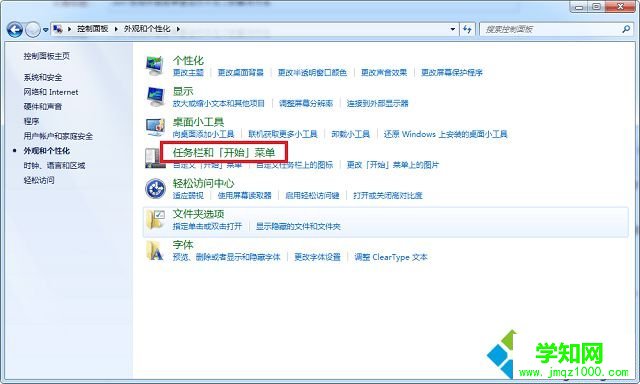The image size is (640, 384).
Task: Open 网络和 Internet in sidebar
Action: [x=51, y=92]
